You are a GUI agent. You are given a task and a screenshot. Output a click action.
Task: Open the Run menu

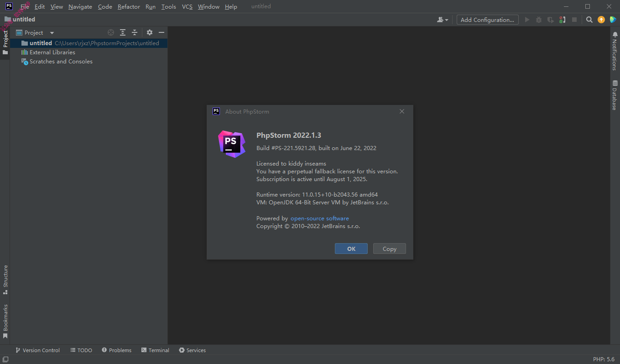coord(151,7)
